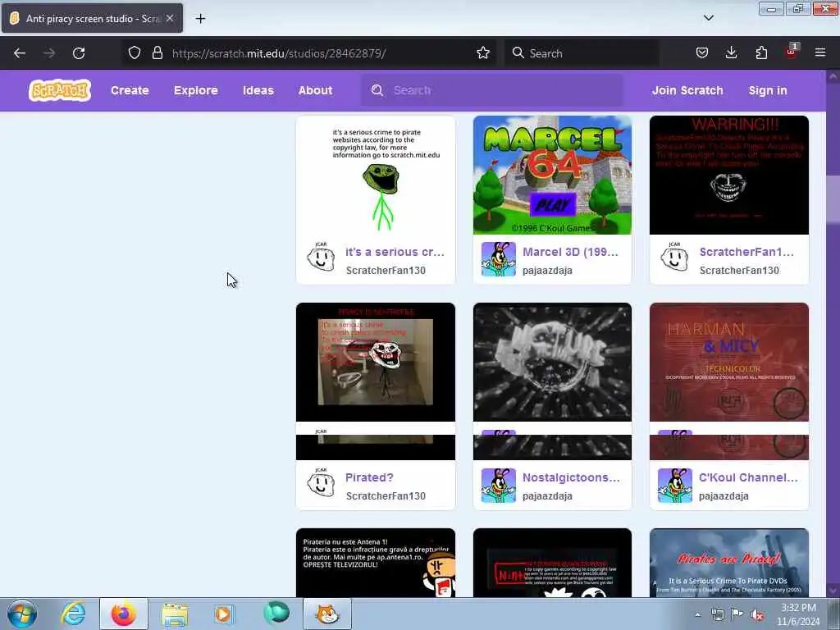Open the Firefox downloads panel
The height and width of the screenshot is (630, 840).
coord(731,53)
